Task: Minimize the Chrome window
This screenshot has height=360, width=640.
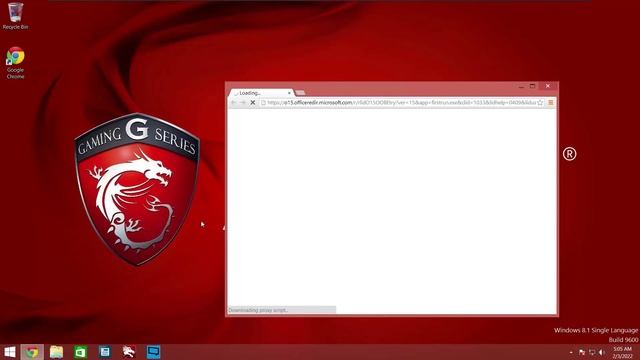Action: click(x=521, y=86)
